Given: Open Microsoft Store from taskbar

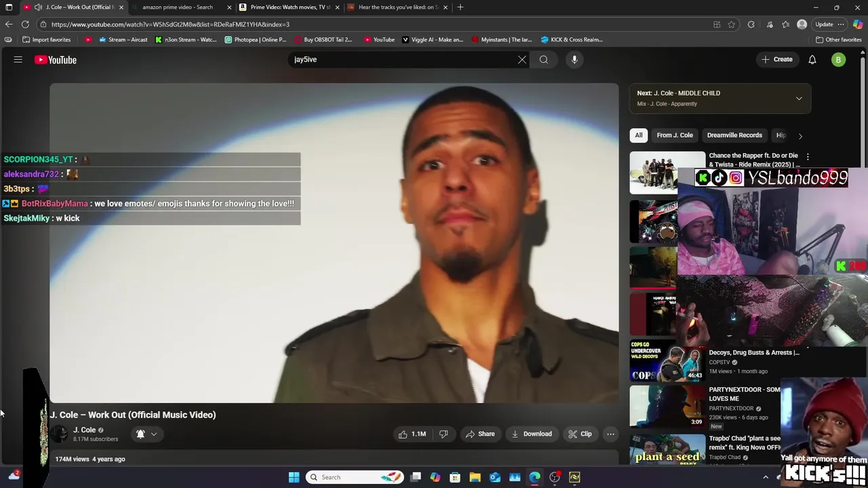Looking at the screenshot, I should (x=455, y=477).
